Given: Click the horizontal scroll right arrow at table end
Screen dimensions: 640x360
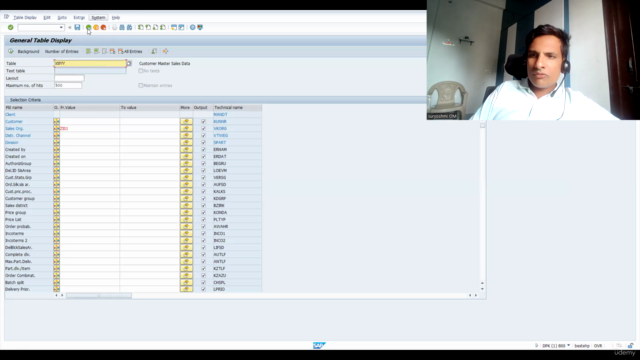Looking at the screenshot, I should tap(476, 295).
